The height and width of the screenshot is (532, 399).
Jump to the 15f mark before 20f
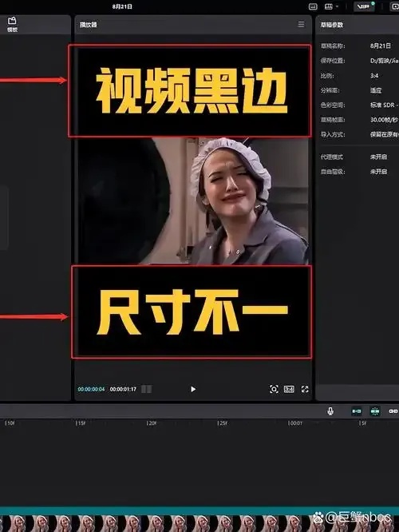81,423
